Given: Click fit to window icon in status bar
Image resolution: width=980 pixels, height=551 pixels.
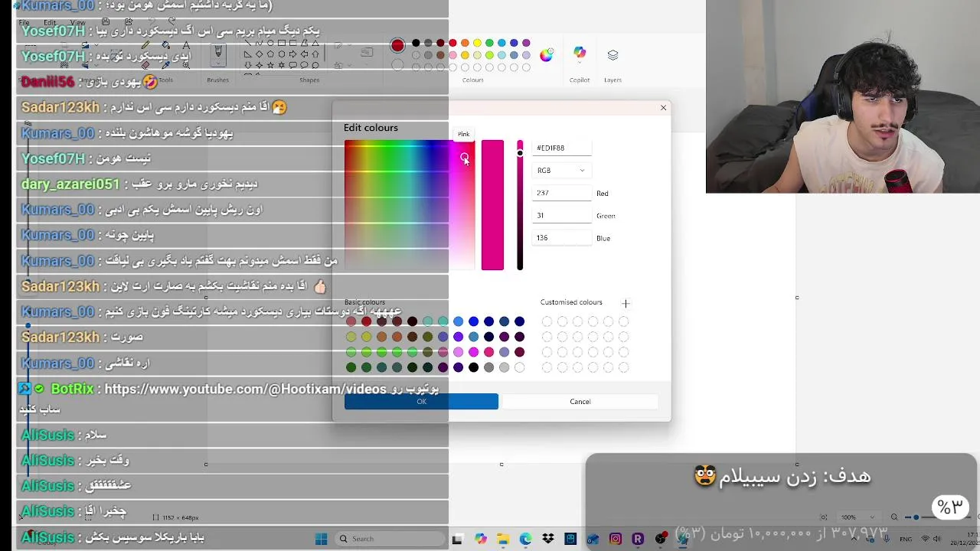Looking at the screenshot, I should coord(824,517).
